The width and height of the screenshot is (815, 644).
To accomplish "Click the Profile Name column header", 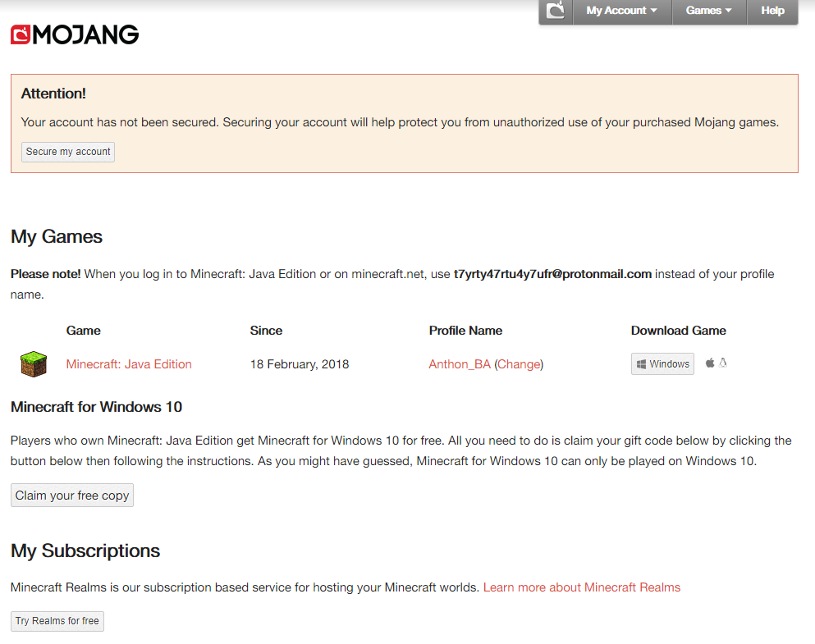I will tap(465, 331).
